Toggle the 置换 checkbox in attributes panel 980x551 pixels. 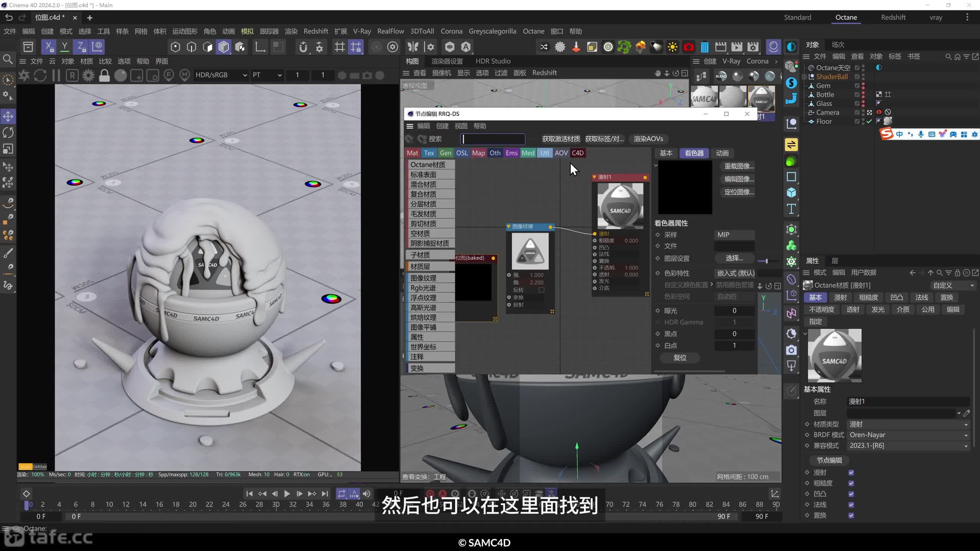tap(851, 515)
